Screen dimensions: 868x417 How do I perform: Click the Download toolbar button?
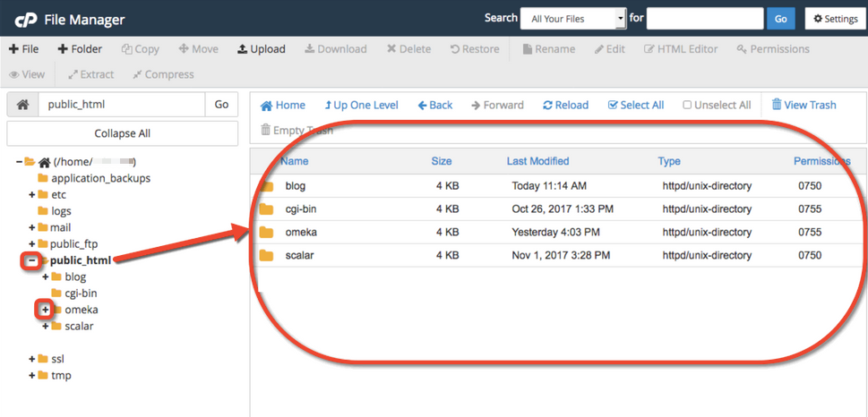click(x=335, y=49)
